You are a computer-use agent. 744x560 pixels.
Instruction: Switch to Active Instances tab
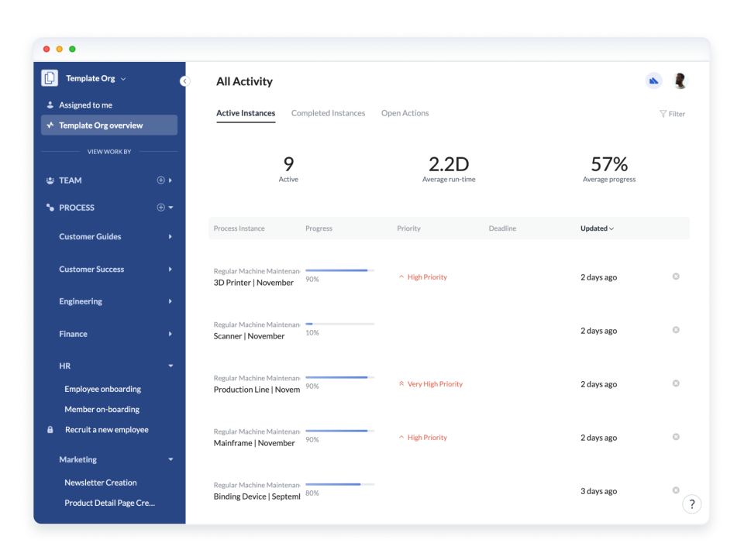[246, 113]
